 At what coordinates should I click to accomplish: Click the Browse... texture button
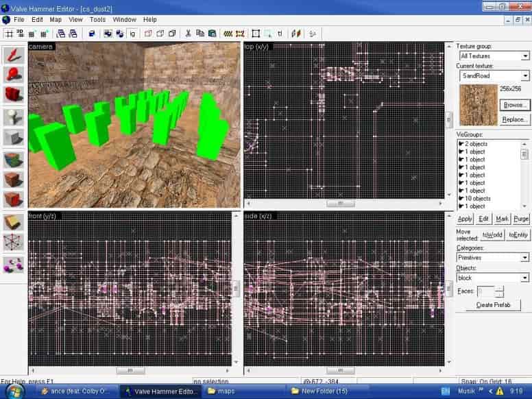[x=515, y=105]
